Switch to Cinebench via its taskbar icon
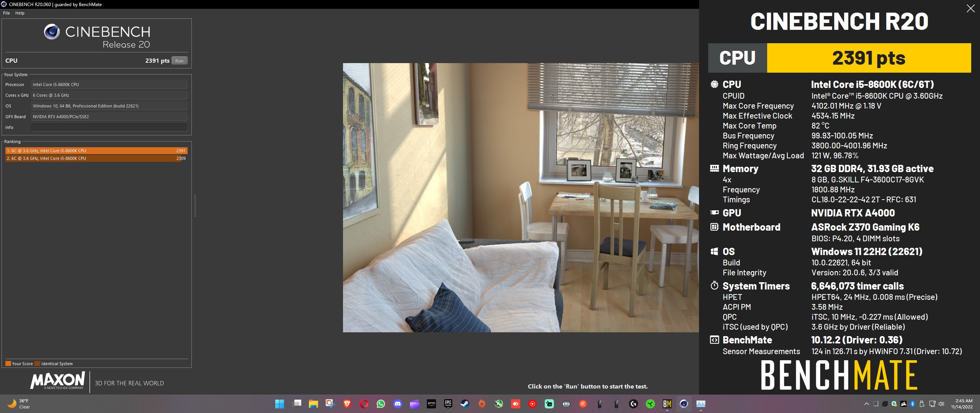Viewport: 980px width, 413px height. tap(684, 404)
